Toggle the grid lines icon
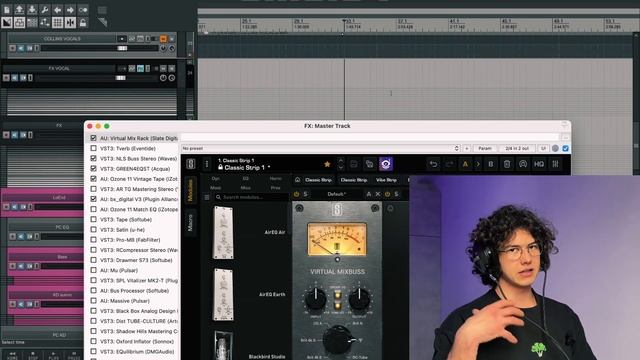Viewport: 640px width, 360px height. pyautogui.click(x=58, y=22)
